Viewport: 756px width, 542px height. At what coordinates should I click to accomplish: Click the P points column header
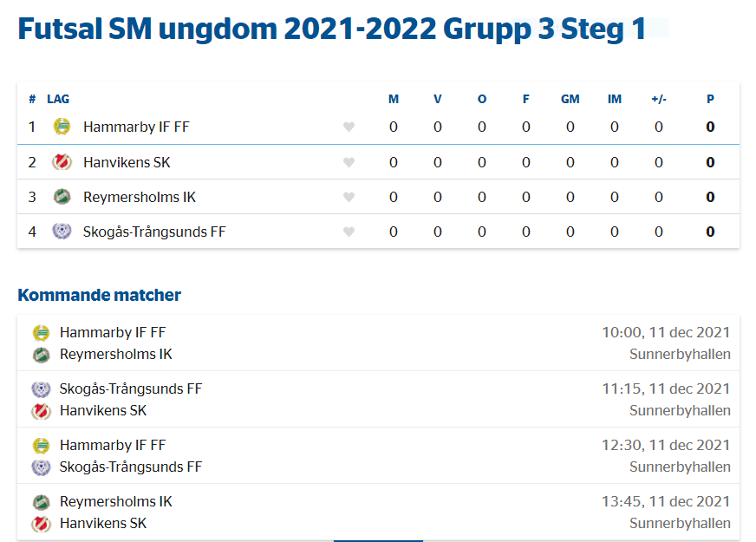[710, 100]
